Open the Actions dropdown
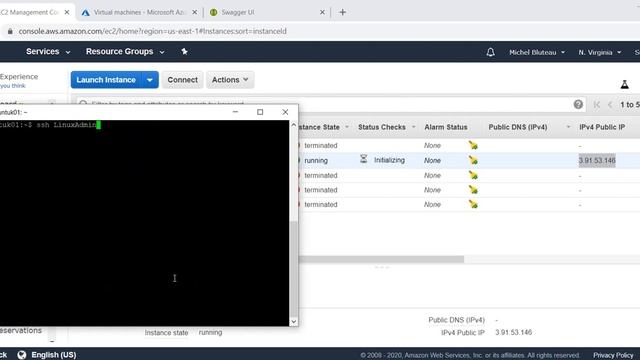The image size is (640, 360). coord(230,80)
